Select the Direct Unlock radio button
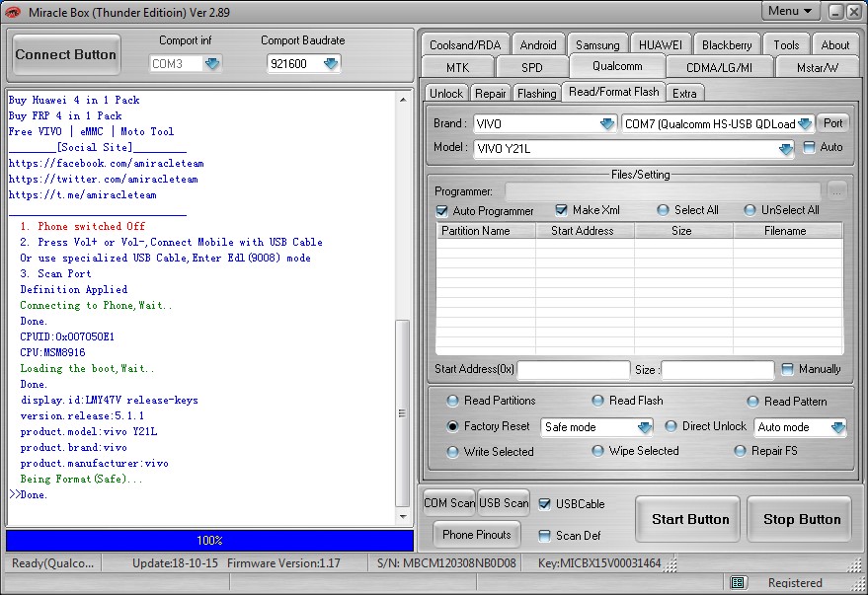This screenshot has height=595, width=868. tap(671, 426)
